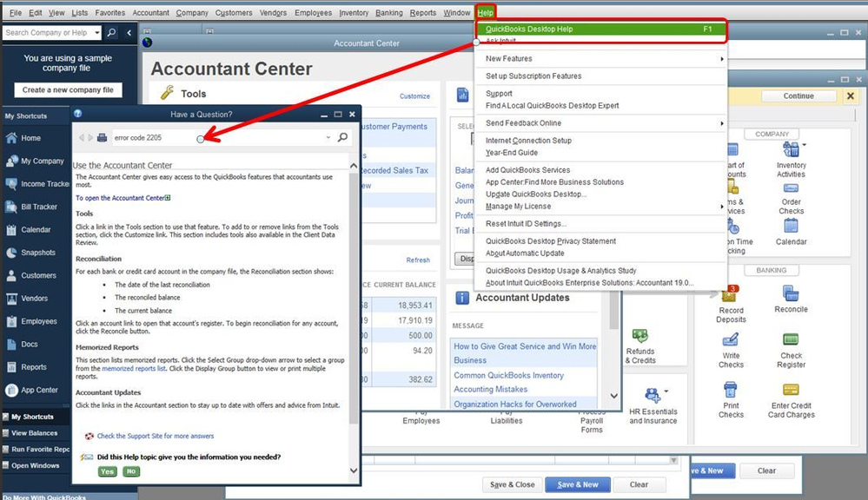Screen dimensions: 868x500
Task: Open Print Checks icon
Action: (731, 400)
